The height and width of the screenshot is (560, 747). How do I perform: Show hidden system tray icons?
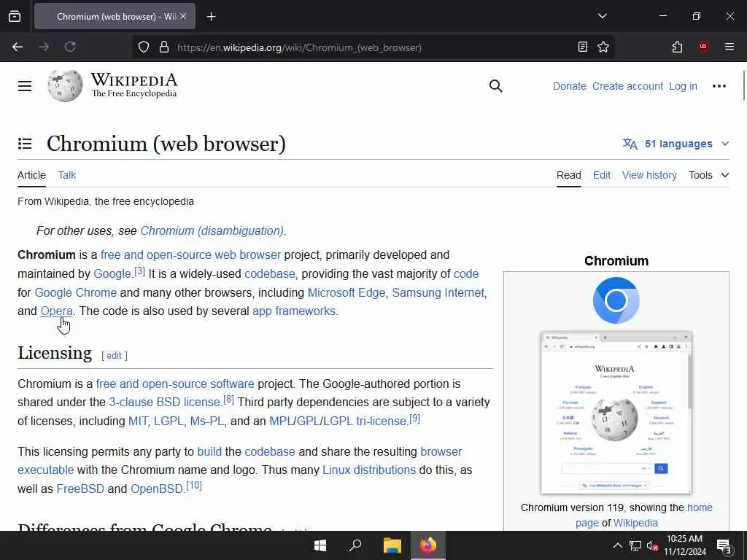pyautogui.click(x=617, y=545)
